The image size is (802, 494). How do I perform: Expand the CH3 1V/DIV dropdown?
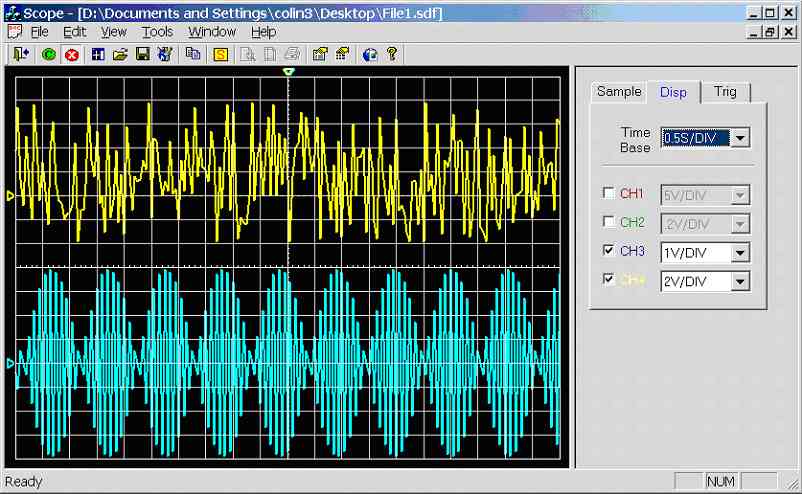click(740, 253)
